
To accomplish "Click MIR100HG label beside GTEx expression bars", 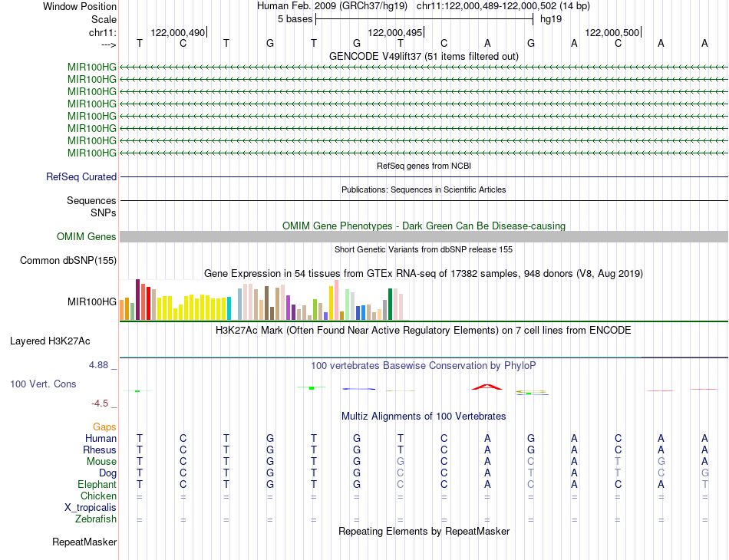I will [x=92, y=301].
